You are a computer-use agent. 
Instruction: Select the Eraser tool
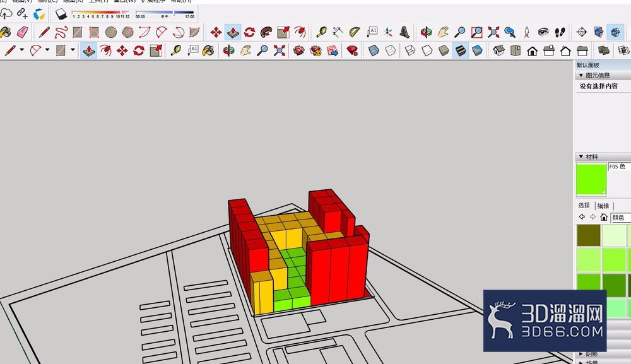click(22, 32)
